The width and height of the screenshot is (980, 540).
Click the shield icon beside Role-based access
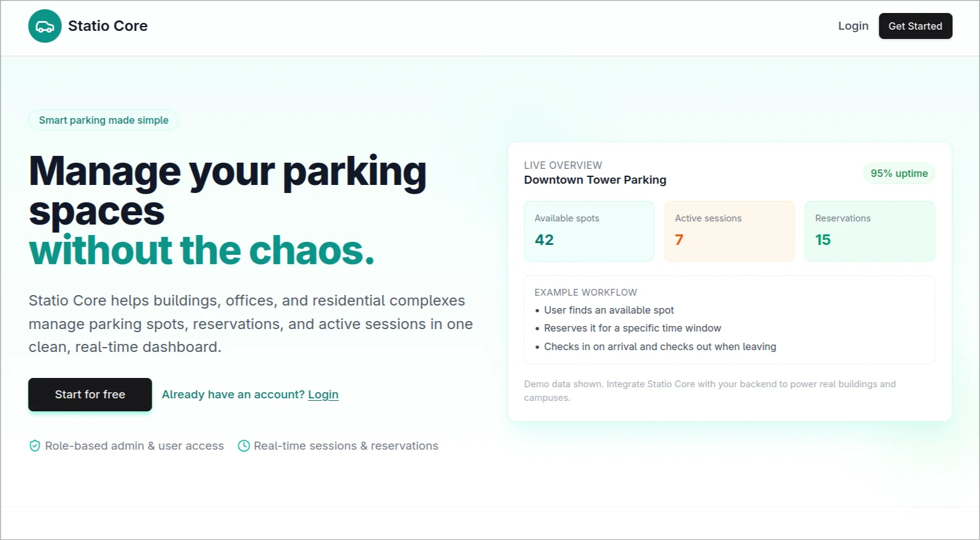(35, 446)
